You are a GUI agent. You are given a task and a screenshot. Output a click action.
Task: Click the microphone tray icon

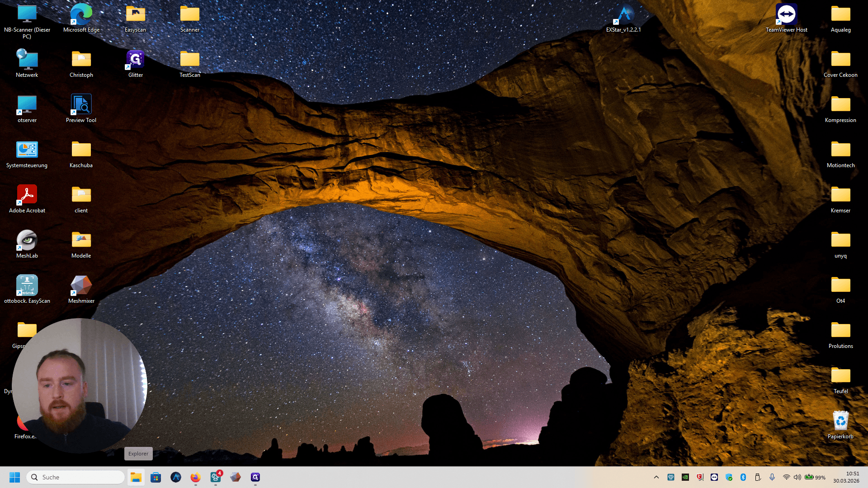coord(772,477)
